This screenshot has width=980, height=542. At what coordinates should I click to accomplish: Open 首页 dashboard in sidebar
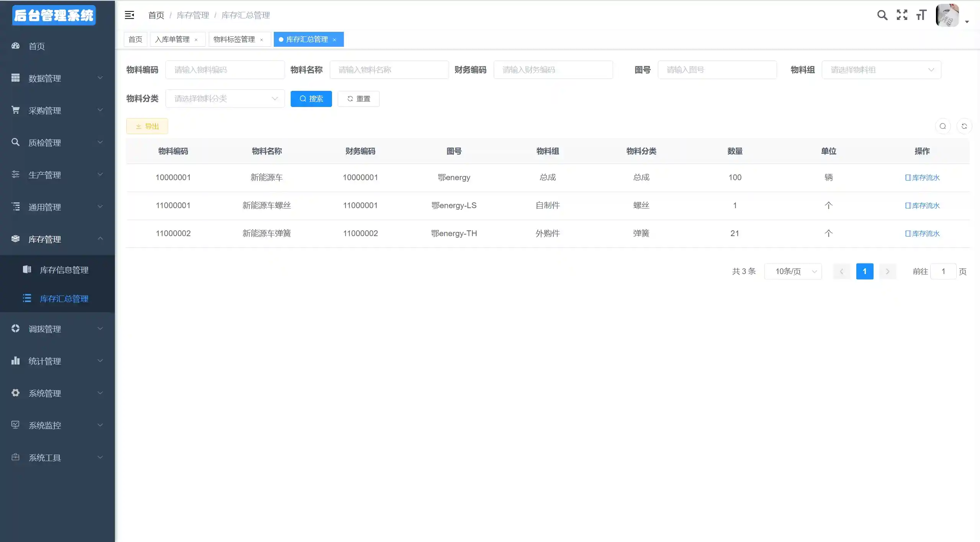point(36,46)
